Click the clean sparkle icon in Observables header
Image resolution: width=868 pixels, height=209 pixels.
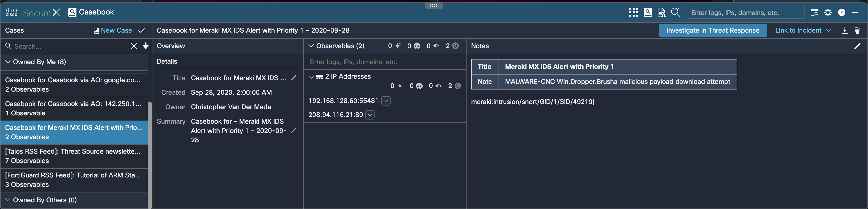click(x=398, y=46)
